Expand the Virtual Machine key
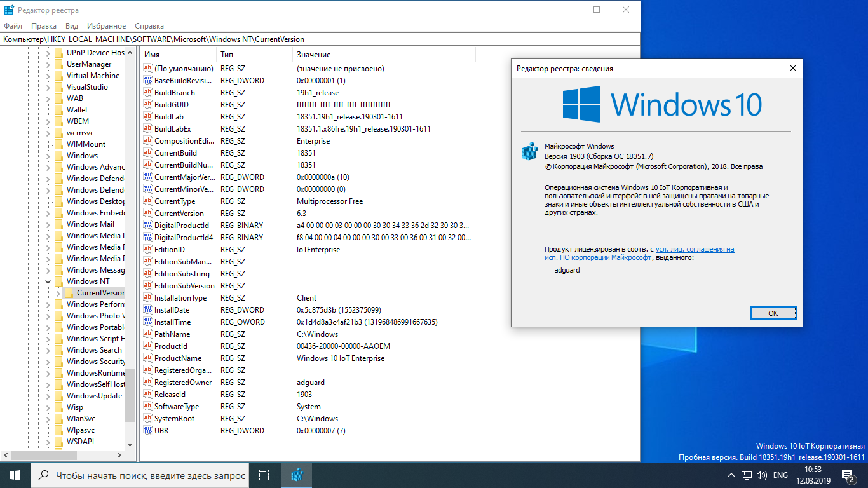Screen dimensions: 868x488 pos(48,76)
